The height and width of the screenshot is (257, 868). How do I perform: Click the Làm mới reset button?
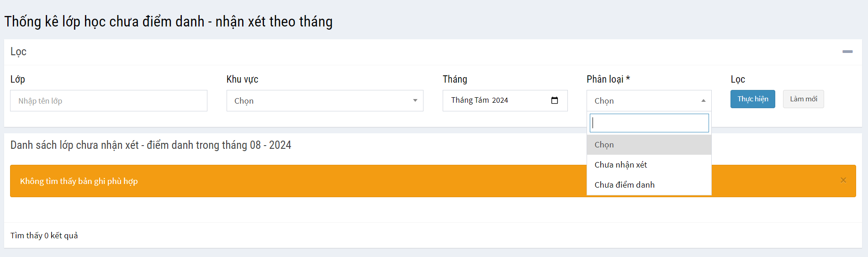[x=803, y=99]
